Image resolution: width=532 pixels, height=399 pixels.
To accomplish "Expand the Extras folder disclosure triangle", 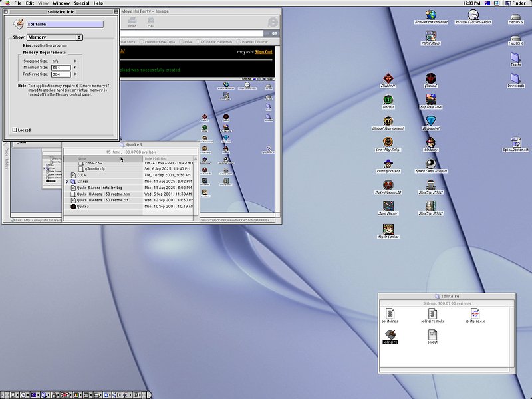I will (67, 182).
